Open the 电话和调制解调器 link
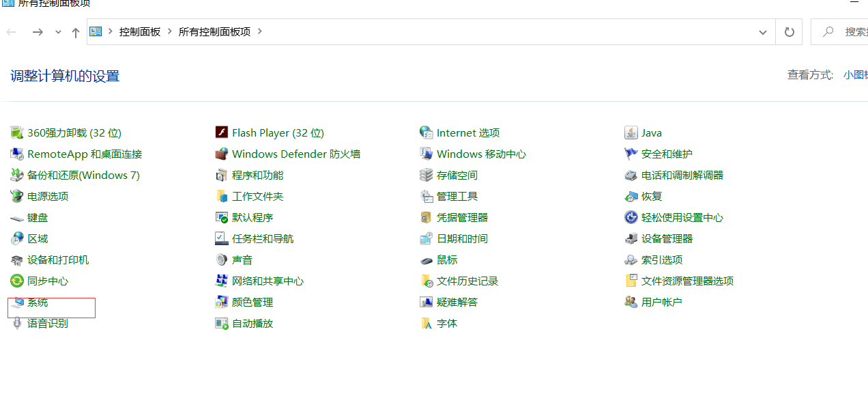 682,175
